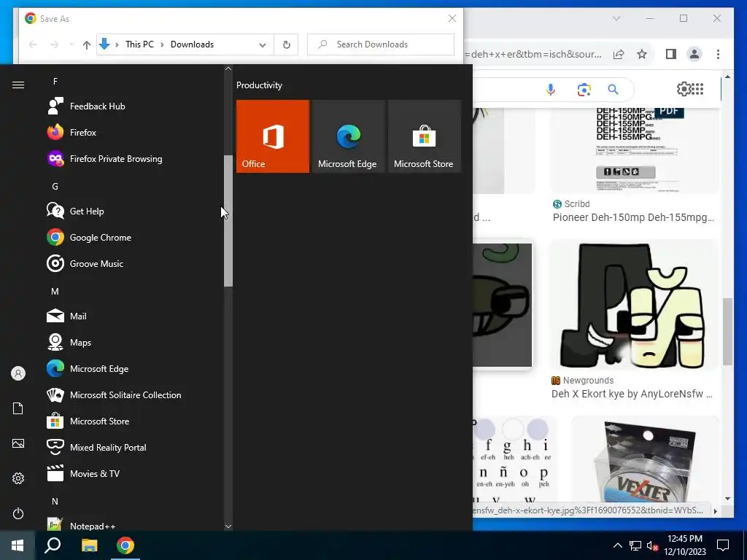
Task: Search by image with Google Lens icon
Action: tap(584, 89)
